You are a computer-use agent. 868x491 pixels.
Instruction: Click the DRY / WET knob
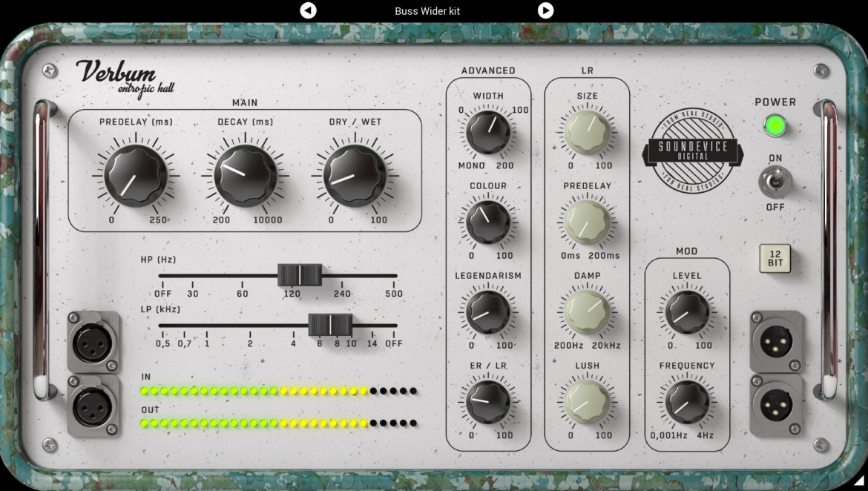[x=355, y=176]
